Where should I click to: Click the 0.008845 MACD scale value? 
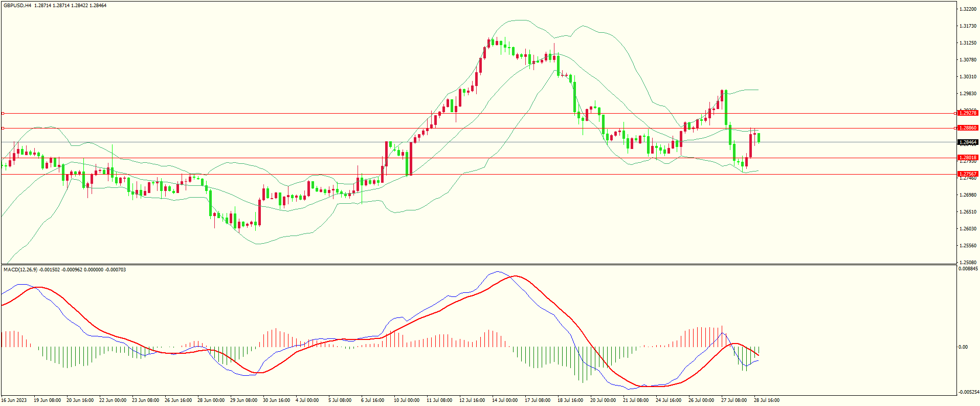click(969, 269)
